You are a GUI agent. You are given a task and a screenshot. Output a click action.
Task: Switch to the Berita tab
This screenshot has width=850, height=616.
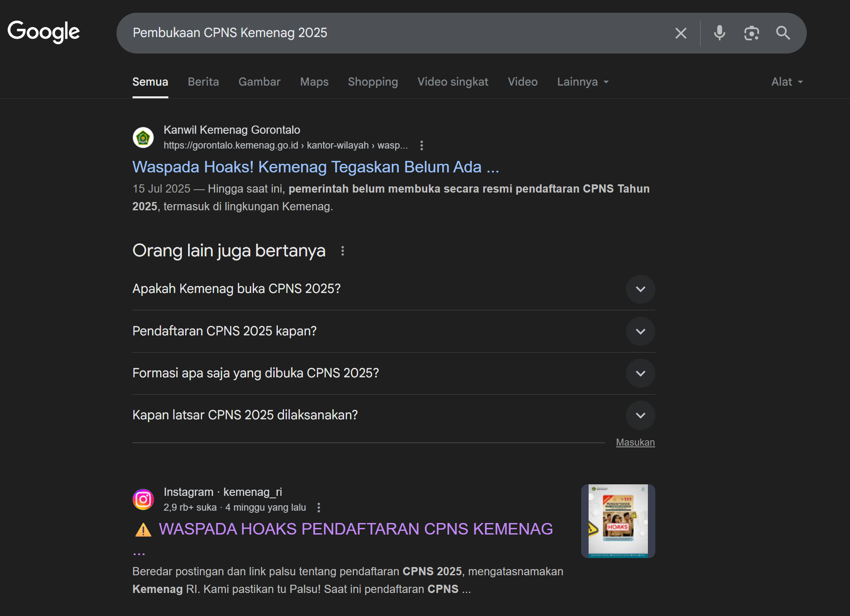tap(203, 82)
